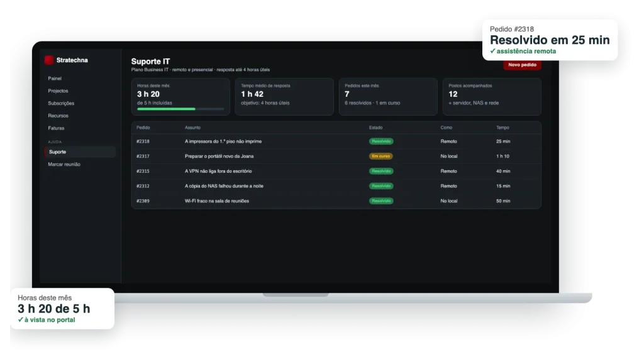Image resolution: width=644 pixels, height=362 pixels.
Task: Click '1 h 10' time in #2317 row
Action: point(502,156)
